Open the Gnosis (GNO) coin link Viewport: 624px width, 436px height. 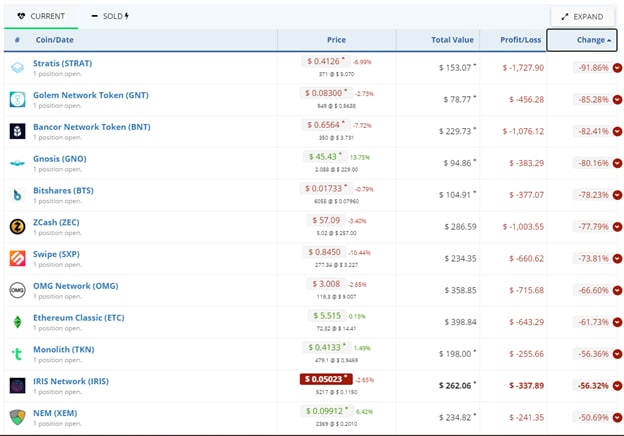pyautogui.click(x=60, y=159)
